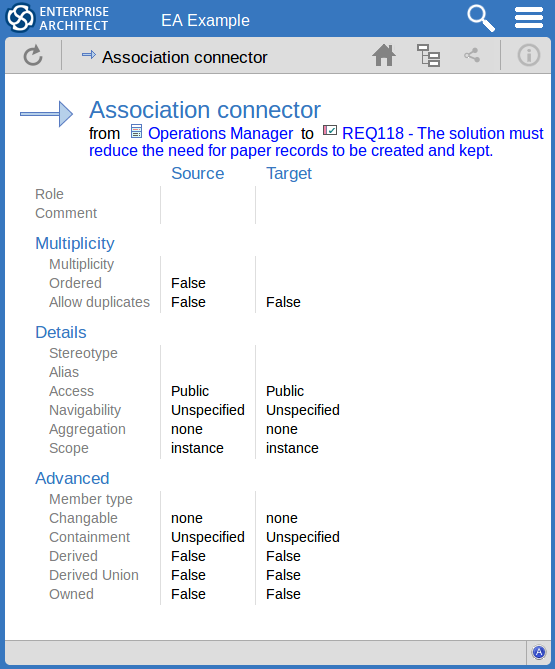Show the information properties icon
Viewport: 555px width, 669px height.
[x=529, y=55]
